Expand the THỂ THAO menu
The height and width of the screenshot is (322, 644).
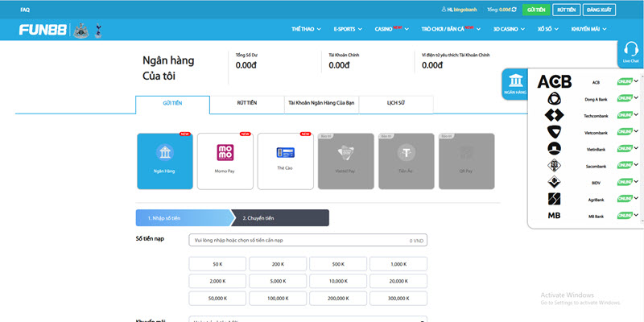(306, 29)
